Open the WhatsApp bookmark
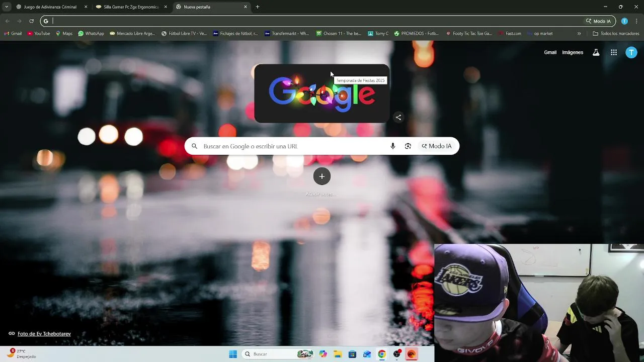Image resolution: width=644 pixels, height=362 pixels. pos(91,34)
